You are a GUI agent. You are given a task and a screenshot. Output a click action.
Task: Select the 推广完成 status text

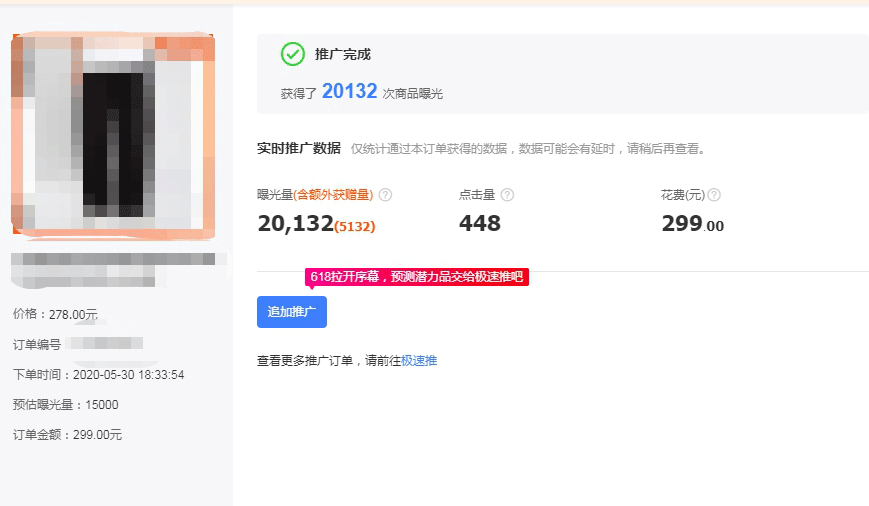pos(342,54)
